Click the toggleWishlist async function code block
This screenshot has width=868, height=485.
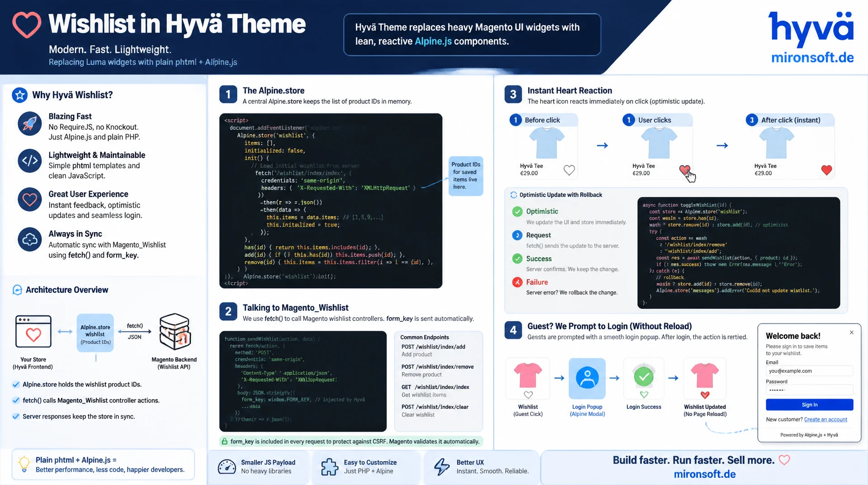click(739, 253)
